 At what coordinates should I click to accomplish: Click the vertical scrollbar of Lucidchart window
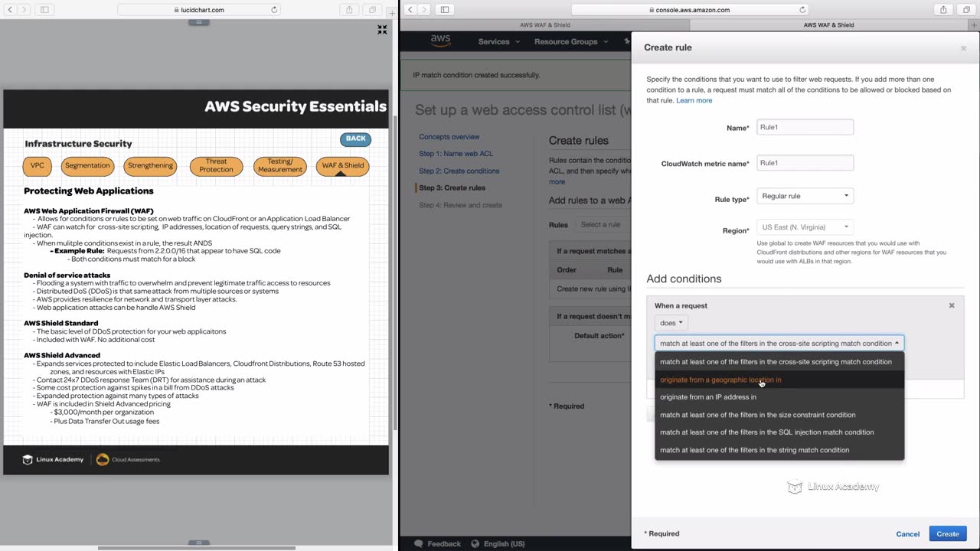click(x=395, y=272)
